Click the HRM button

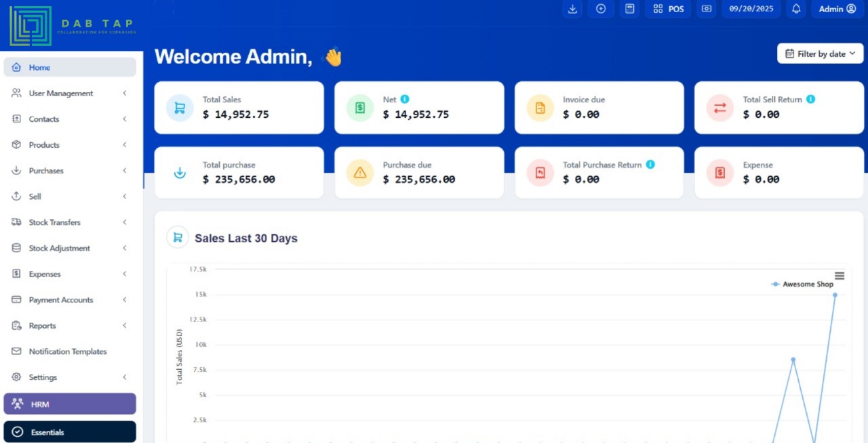pos(70,404)
